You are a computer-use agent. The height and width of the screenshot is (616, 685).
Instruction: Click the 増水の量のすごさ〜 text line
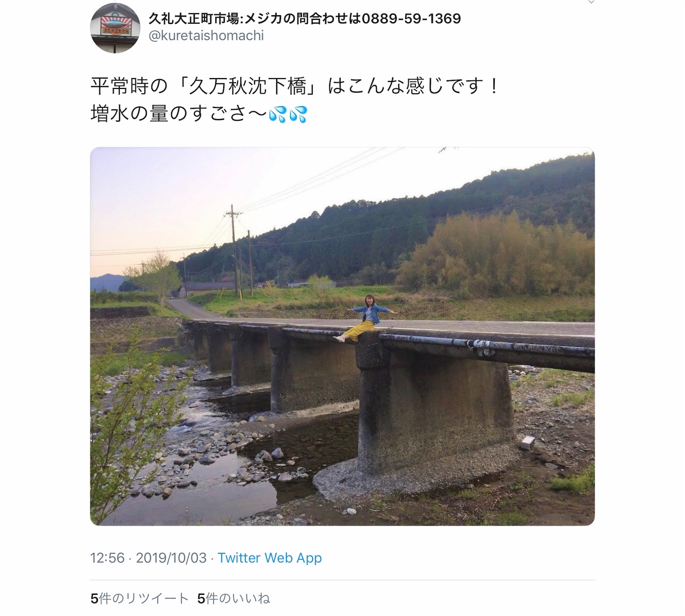pos(179,114)
